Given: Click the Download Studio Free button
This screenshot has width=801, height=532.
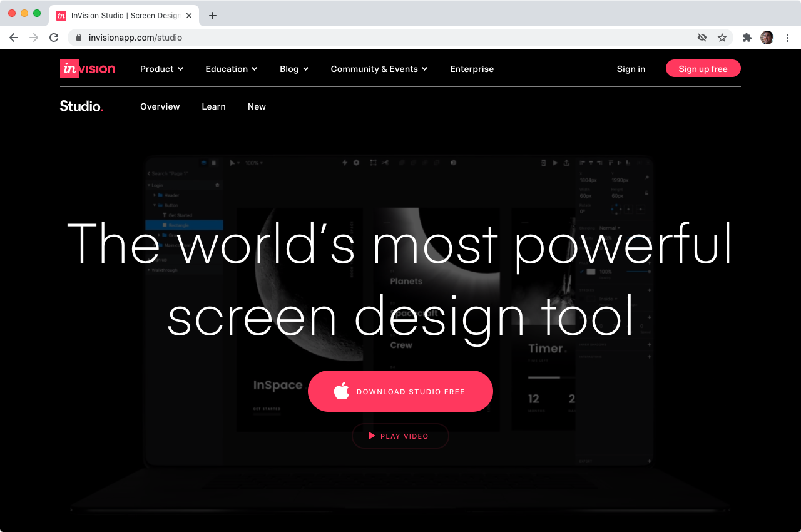Looking at the screenshot, I should [400, 391].
